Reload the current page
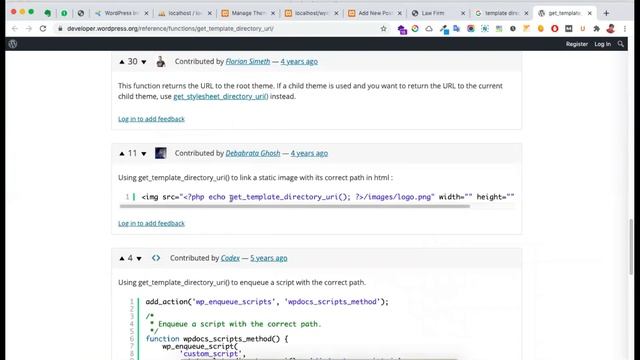Screen dimensions: 640x360 [x=43, y=29]
